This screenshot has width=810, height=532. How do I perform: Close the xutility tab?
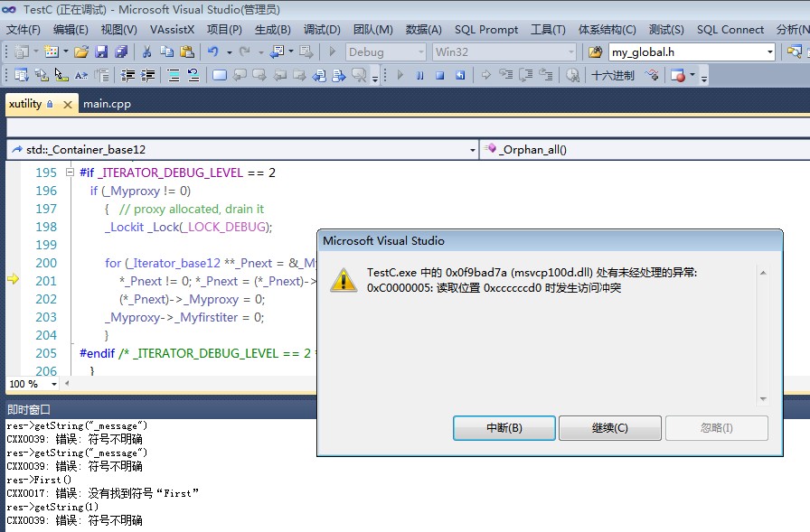click(x=67, y=104)
